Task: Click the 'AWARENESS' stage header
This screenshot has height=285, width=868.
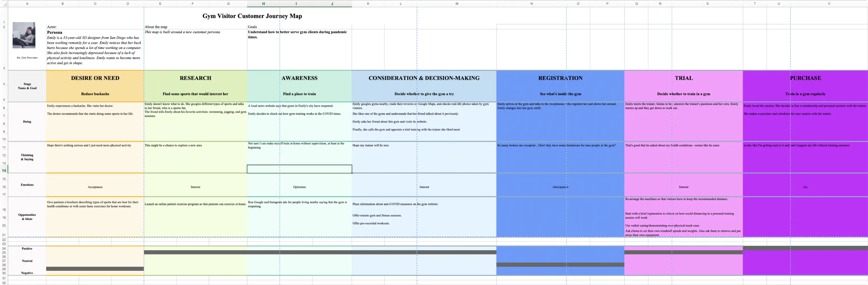Action: (299, 78)
